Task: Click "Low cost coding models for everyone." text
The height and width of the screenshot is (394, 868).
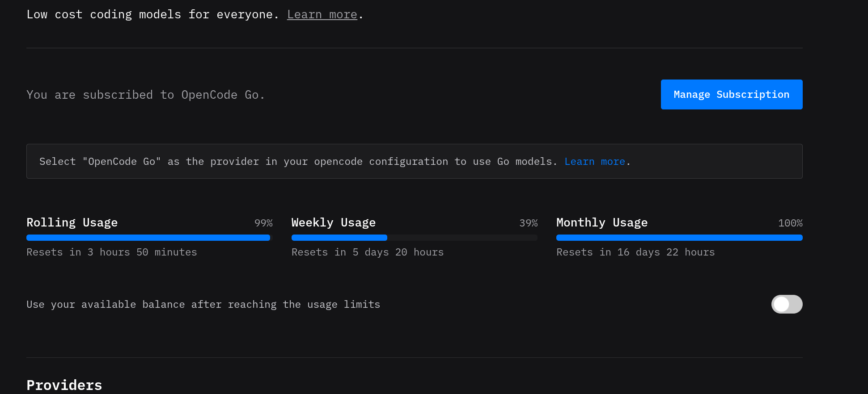Action: tap(153, 15)
